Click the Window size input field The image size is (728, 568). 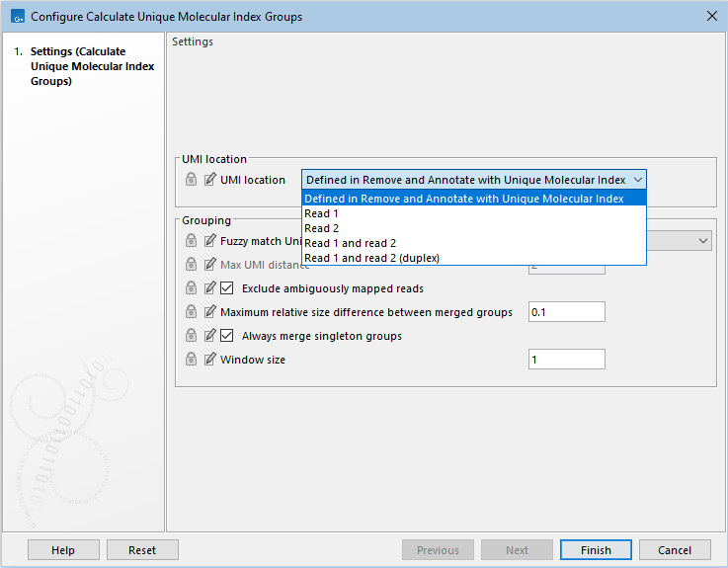pyautogui.click(x=566, y=360)
